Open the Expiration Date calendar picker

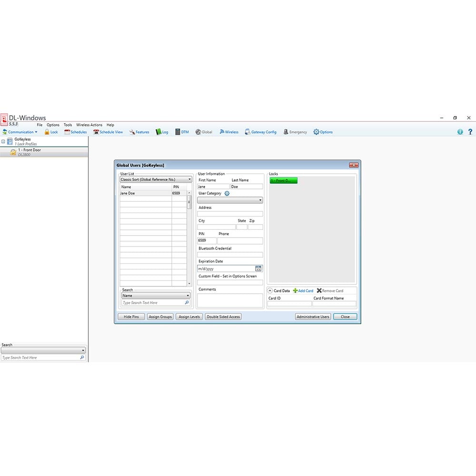pos(258,268)
